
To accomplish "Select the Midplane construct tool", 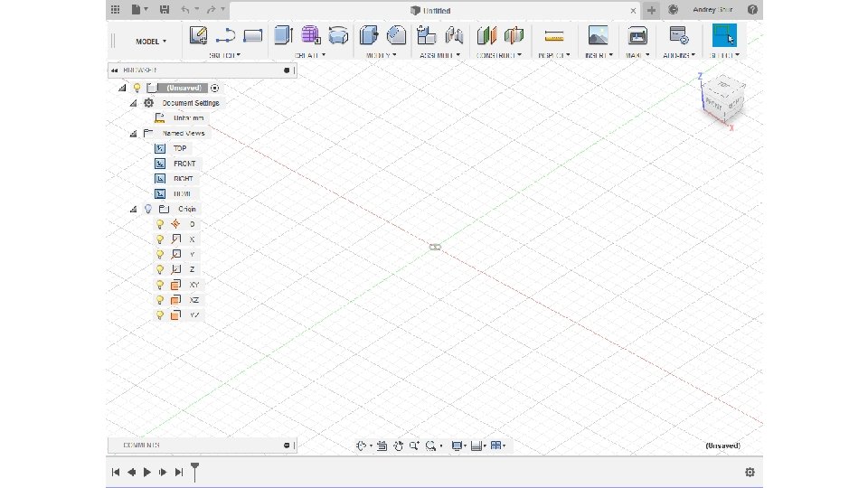I will pos(514,35).
